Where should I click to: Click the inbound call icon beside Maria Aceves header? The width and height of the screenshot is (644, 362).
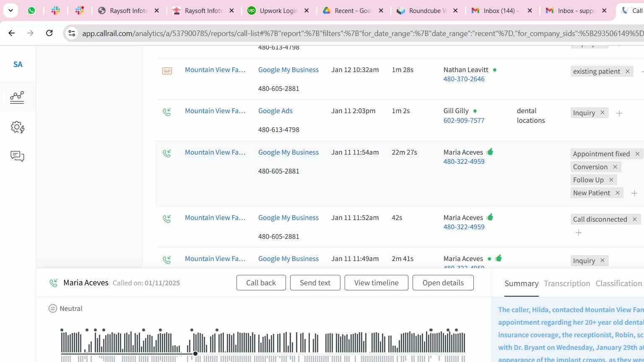[53, 283]
